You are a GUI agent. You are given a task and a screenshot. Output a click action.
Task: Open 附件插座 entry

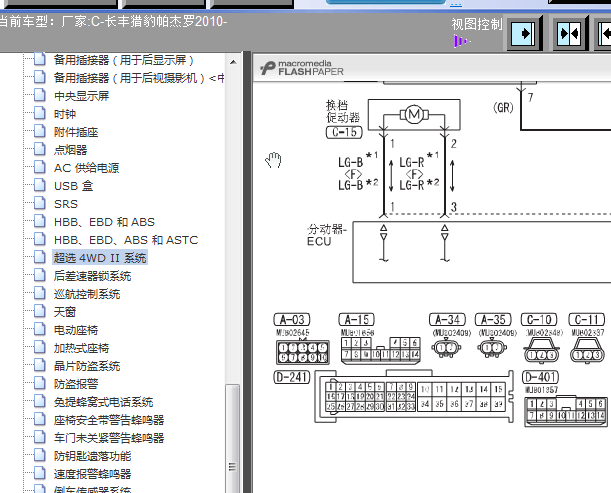click(76, 132)
